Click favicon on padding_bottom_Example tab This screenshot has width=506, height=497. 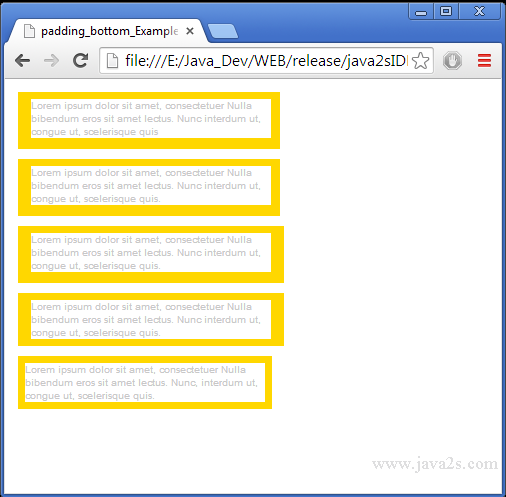pos(29,31)
